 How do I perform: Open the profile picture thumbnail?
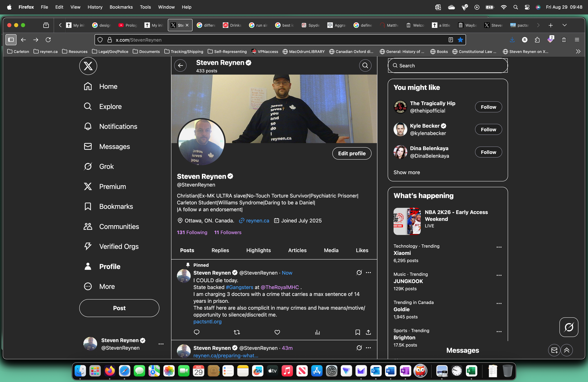(x=201, y=142)
